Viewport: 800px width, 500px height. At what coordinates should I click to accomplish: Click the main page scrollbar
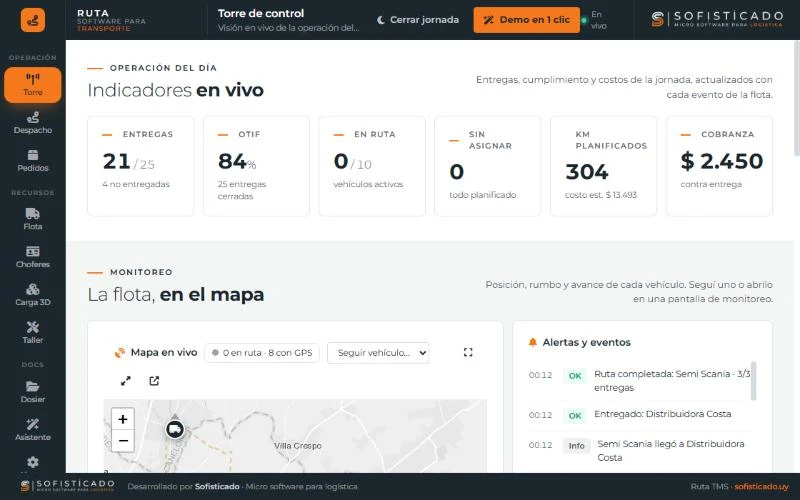[797, 97]
